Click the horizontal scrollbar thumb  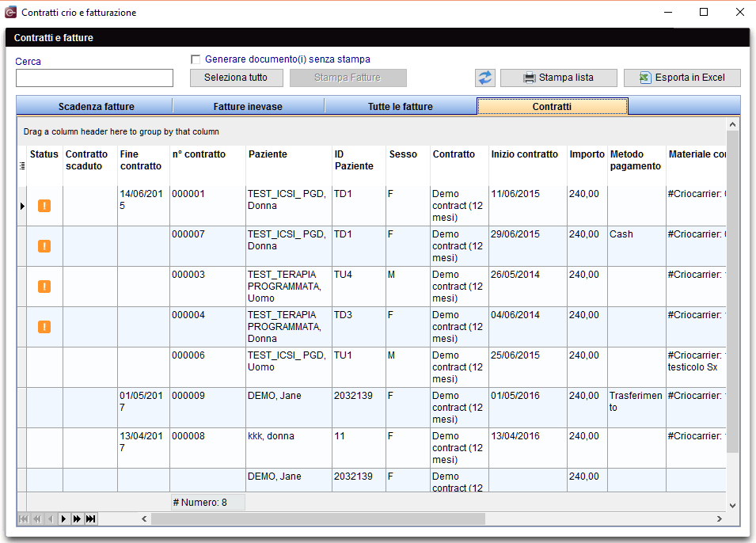click(x=318, y=519)
